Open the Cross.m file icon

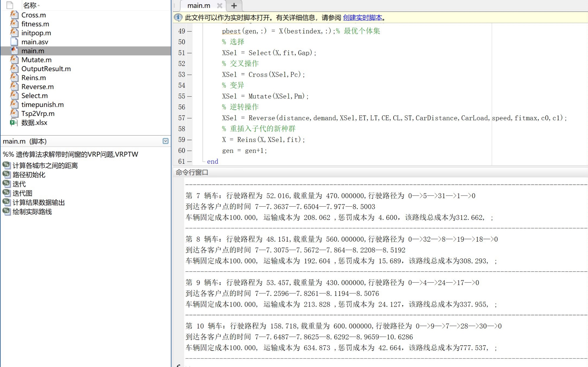14,15
